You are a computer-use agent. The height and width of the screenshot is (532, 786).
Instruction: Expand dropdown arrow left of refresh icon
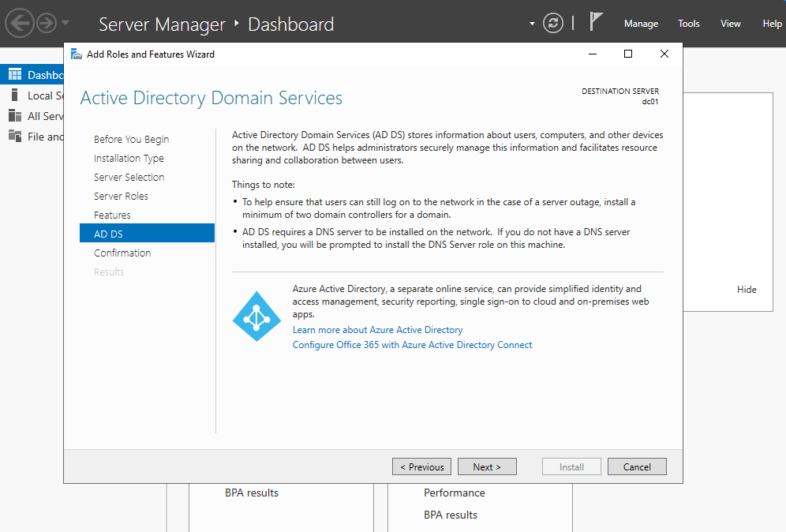pos(532,24)
